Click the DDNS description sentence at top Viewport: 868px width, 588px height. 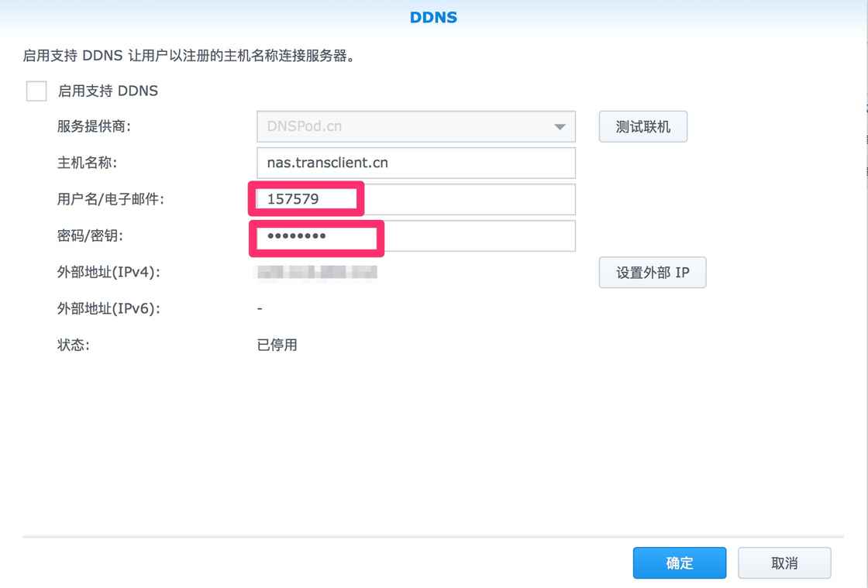tap(189, 57)
